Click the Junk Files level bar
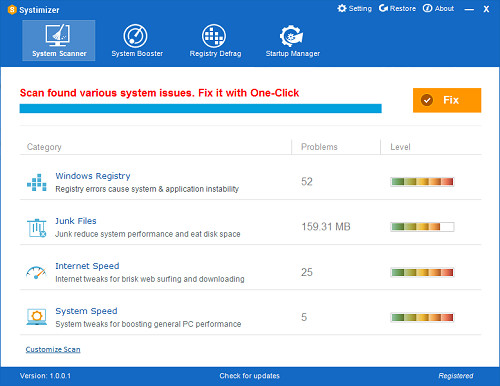 (422, 227)
